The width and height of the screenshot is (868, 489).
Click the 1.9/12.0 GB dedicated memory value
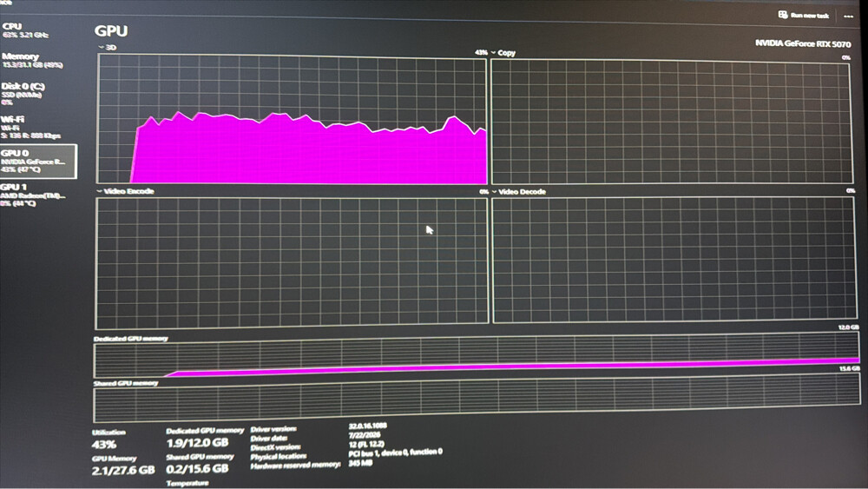point(198,443)
